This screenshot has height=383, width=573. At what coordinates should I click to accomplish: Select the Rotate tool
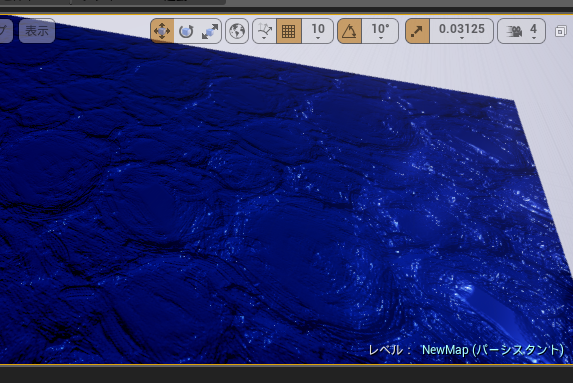click(186, 31)
